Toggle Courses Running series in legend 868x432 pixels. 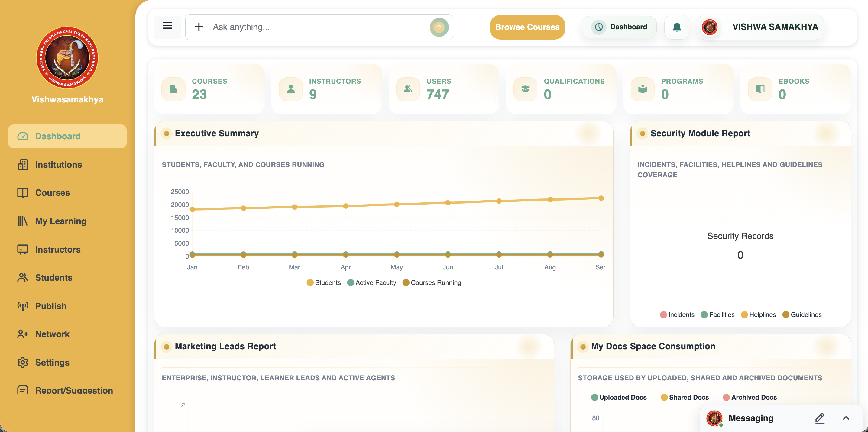click(x=432, y=282)
